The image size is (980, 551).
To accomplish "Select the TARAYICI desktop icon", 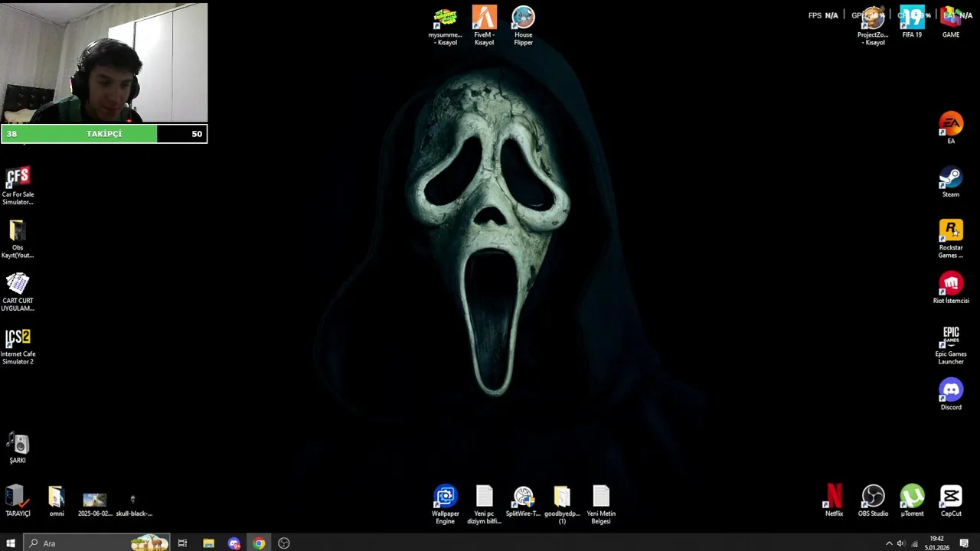I will point(18,500).
